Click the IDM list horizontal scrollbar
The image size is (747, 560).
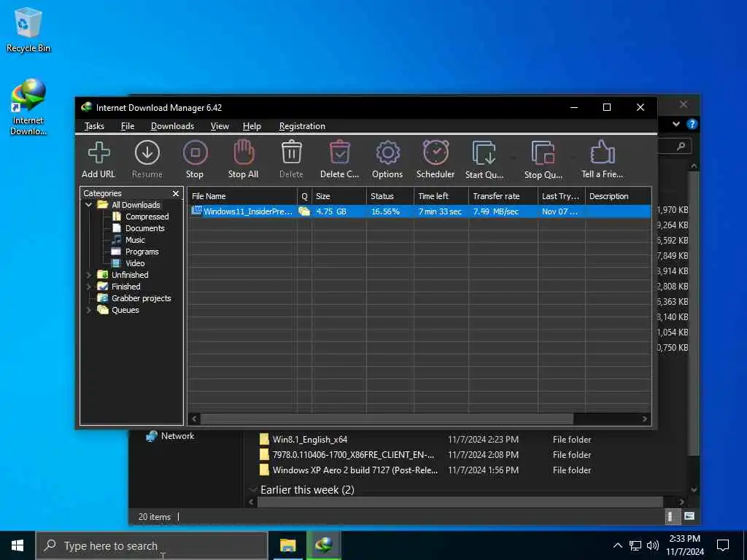click(x=387, y=419)
